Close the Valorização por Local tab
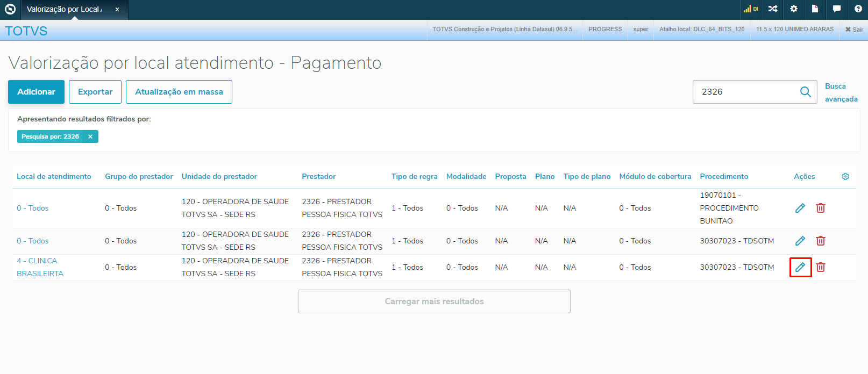 (x=117, y=9)
